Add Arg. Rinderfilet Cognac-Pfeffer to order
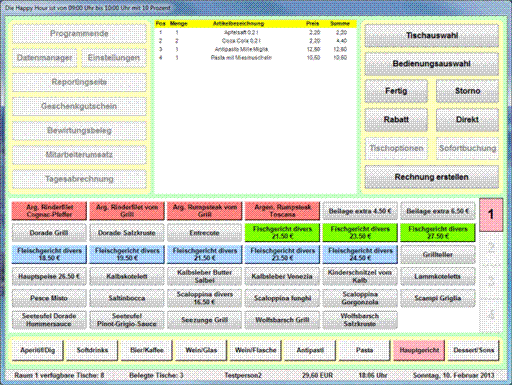Screen dimensions: 512x385 (49, 211)
